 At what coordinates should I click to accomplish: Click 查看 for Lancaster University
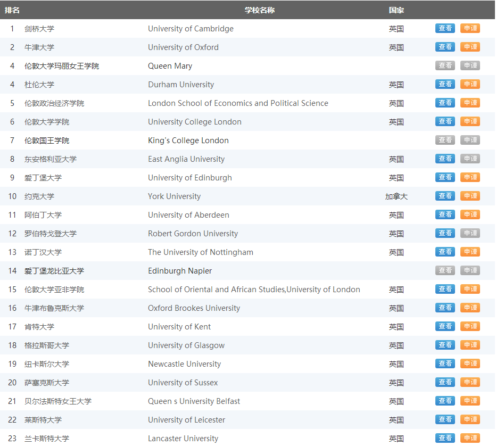(445, 439)
